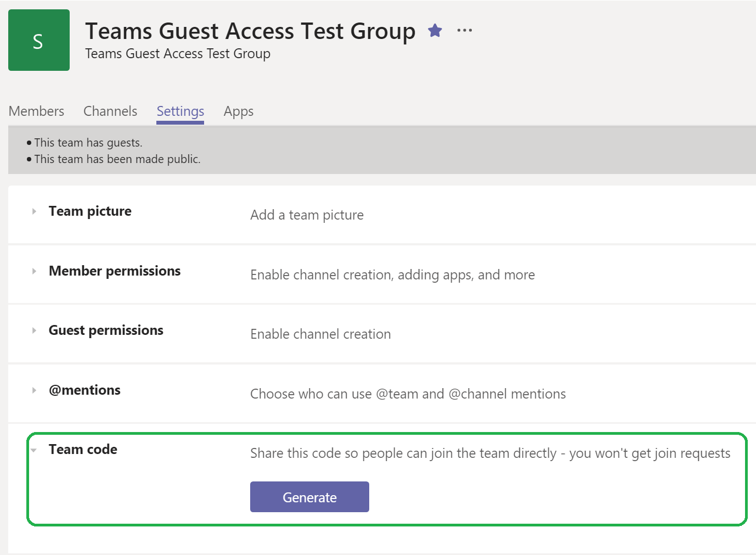The height and width of the screenshot is (555, 756).
Task: Click the Generate button for team code
Action: tap(309, 497)
